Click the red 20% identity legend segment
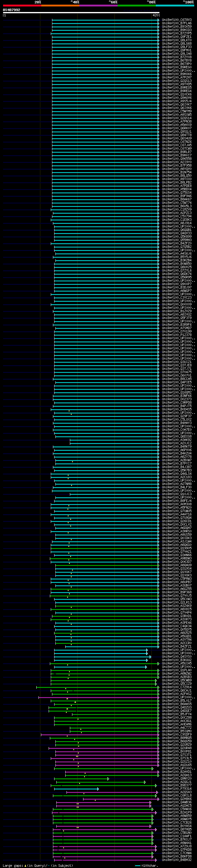 coord(22,6)
